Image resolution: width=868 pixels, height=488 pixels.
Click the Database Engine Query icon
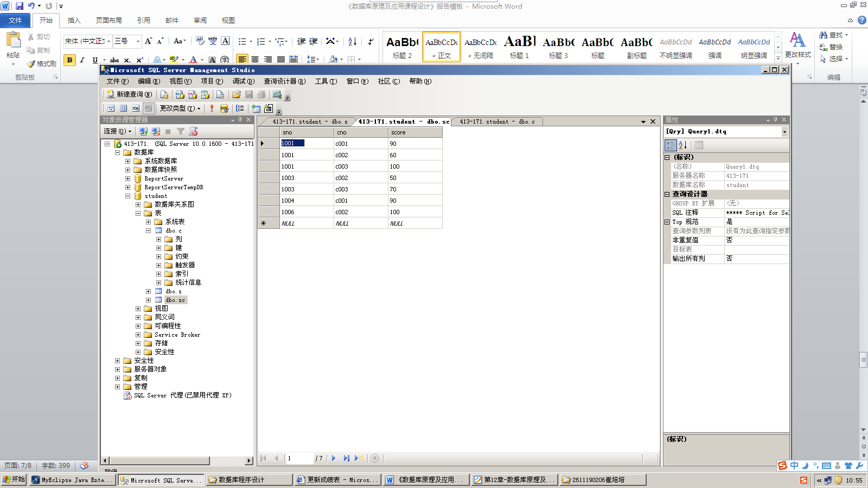coord(164,94)
